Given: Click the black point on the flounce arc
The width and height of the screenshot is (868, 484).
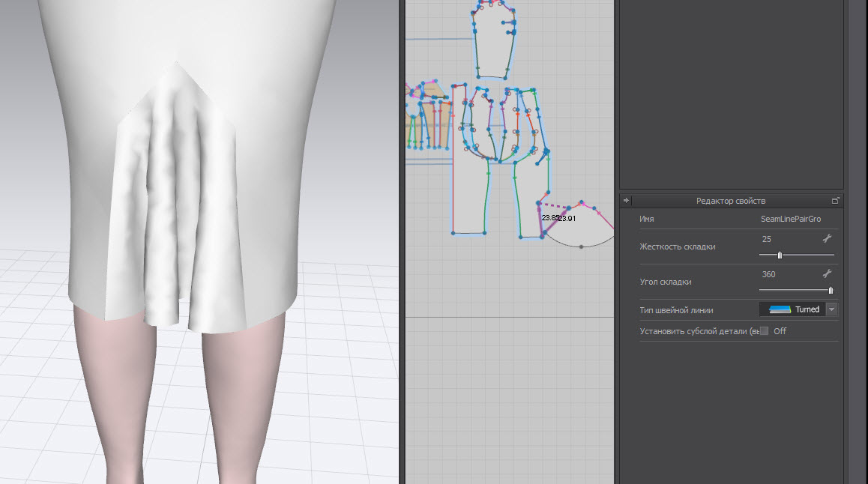Looking at the screenshot, I should tap(581, 246).
